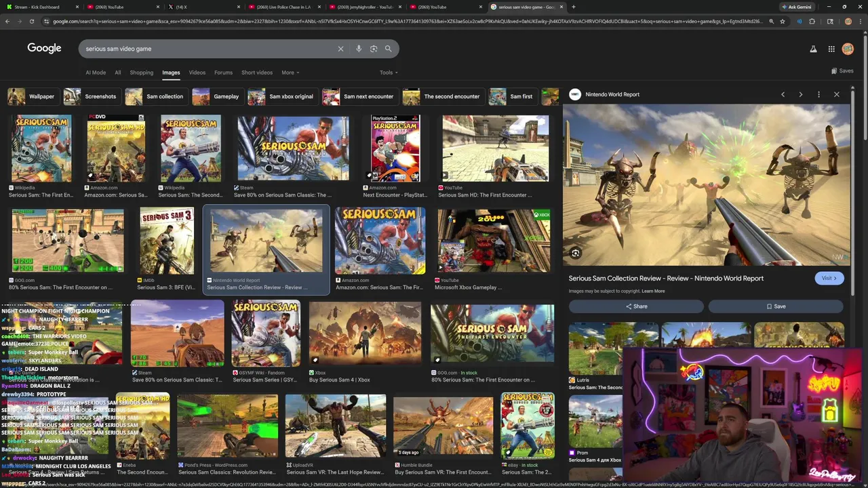Open Serious Sam 3 BFE IMDb thumbnail
Viewport: 868px width, 488px height.
point(167,241)
